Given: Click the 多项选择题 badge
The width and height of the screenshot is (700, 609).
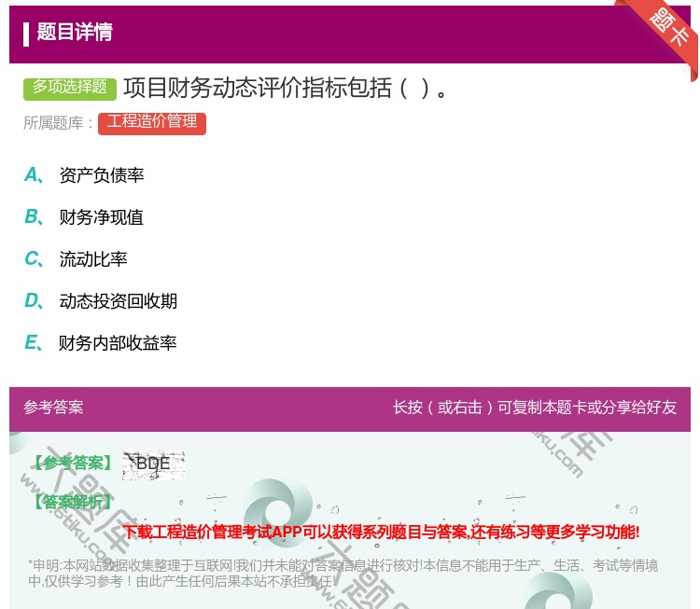Looking at the screenshot, I should [x=70, y=89].
